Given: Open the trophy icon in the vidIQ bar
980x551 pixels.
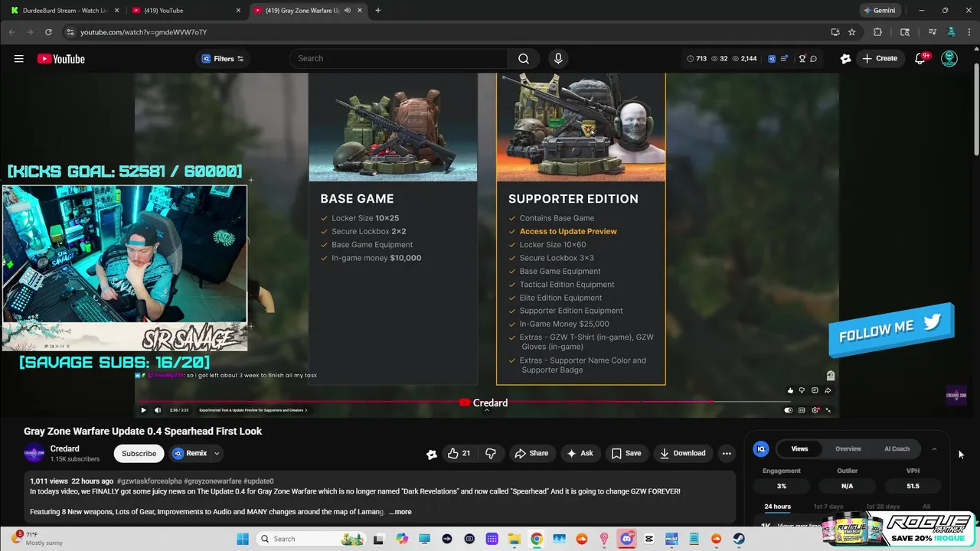Looking at the screenshot, I should 802,59.
